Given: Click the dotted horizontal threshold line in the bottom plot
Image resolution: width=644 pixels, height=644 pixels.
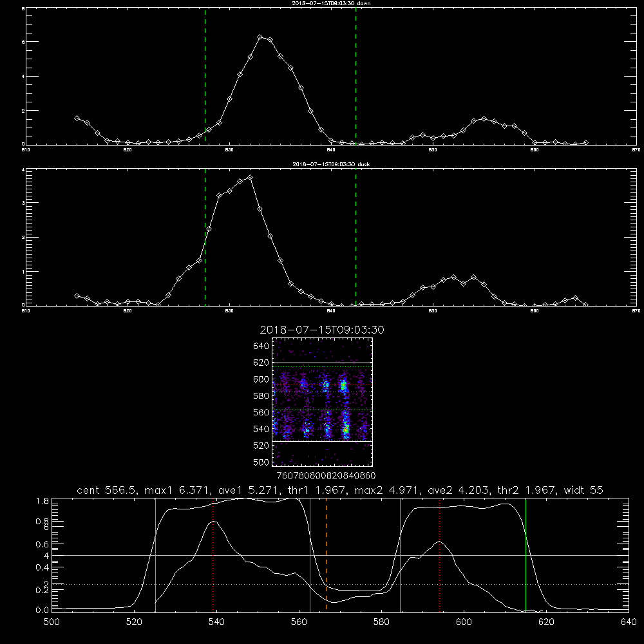Looking at the screenshot, I should click(x=340, y=584).
